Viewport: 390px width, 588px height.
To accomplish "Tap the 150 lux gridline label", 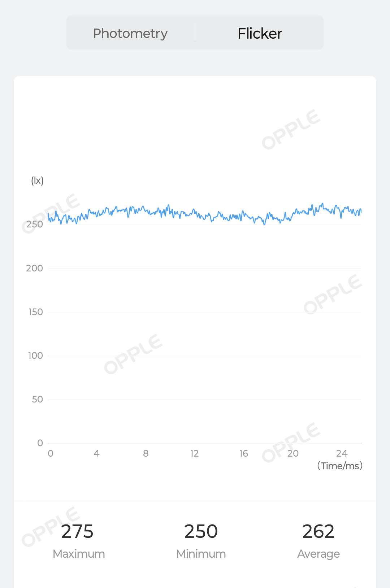I will coord(35,312).
